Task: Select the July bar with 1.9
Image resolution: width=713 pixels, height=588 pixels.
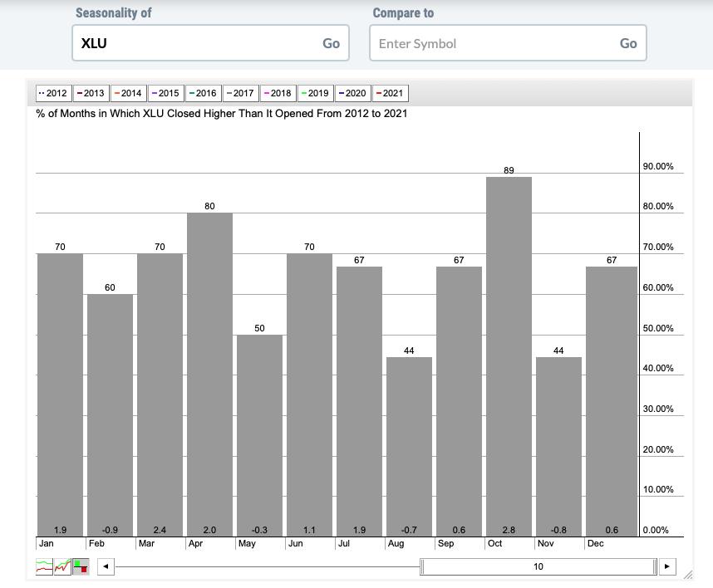Action: 359,401
